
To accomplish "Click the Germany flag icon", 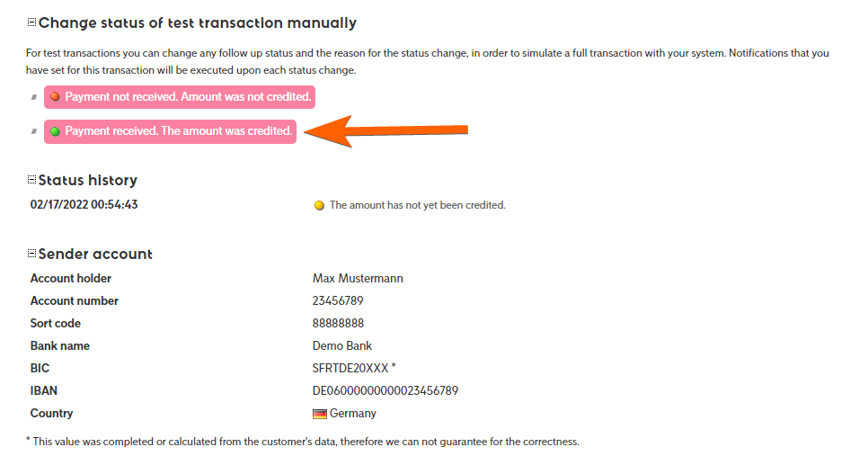I will click(x=319, y=414).
